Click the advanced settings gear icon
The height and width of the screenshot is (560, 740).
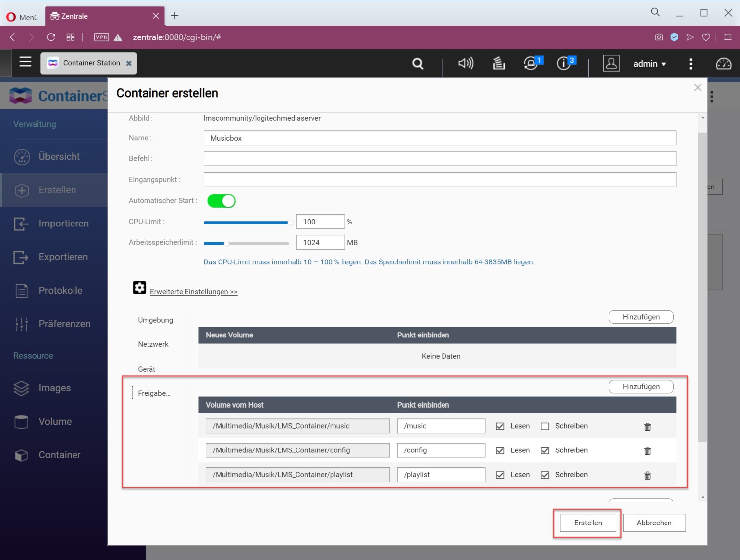(139, 287)
